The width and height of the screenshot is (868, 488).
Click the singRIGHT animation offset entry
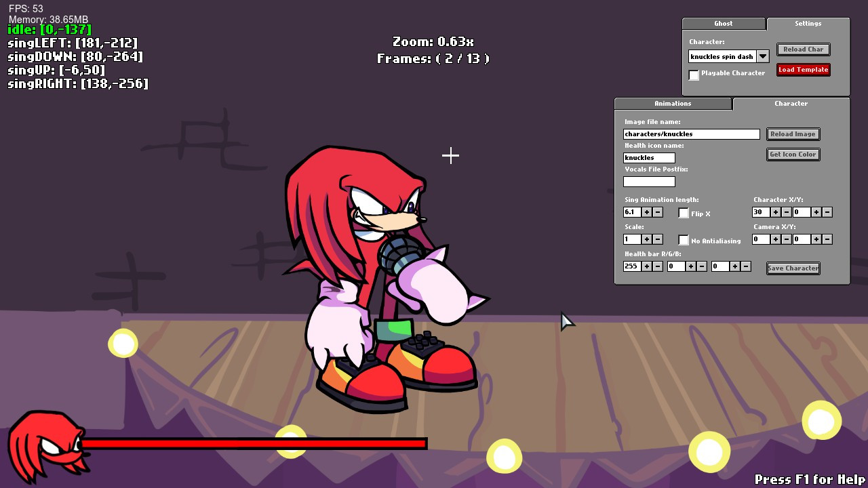pos(78,84)
